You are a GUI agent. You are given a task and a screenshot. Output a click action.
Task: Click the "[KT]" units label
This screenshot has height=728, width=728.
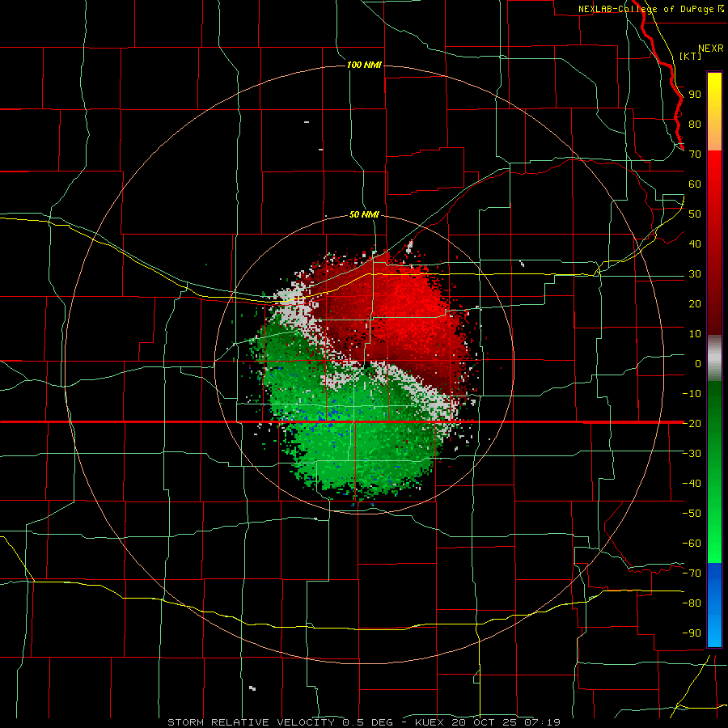(x=690, y=56)
